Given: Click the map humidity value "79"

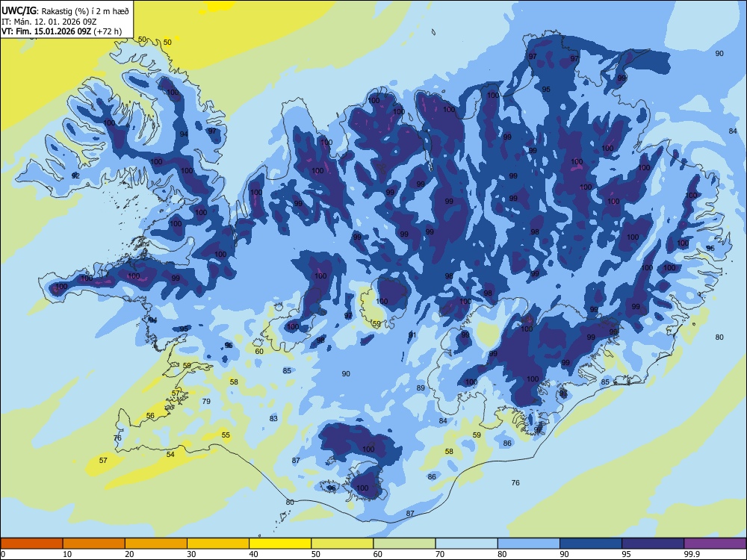Looking at the screenshot, I should (206, 402).
